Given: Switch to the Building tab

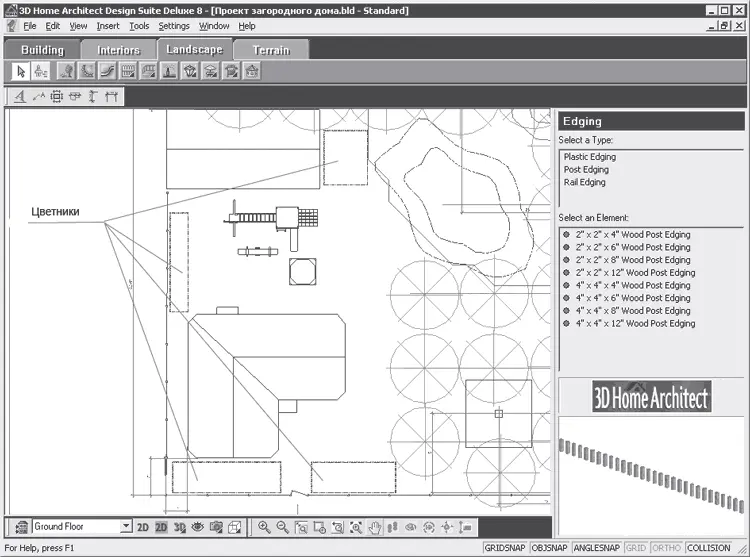Looking at the screenshot, I should pyautogui.click(x=42, y=50).
